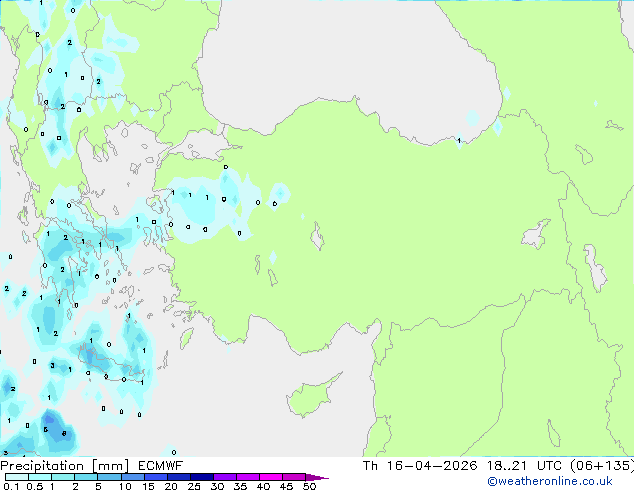Click the legend scale label '40'
The width and height of the screenshot is (634, 490).
coord(263,486)
